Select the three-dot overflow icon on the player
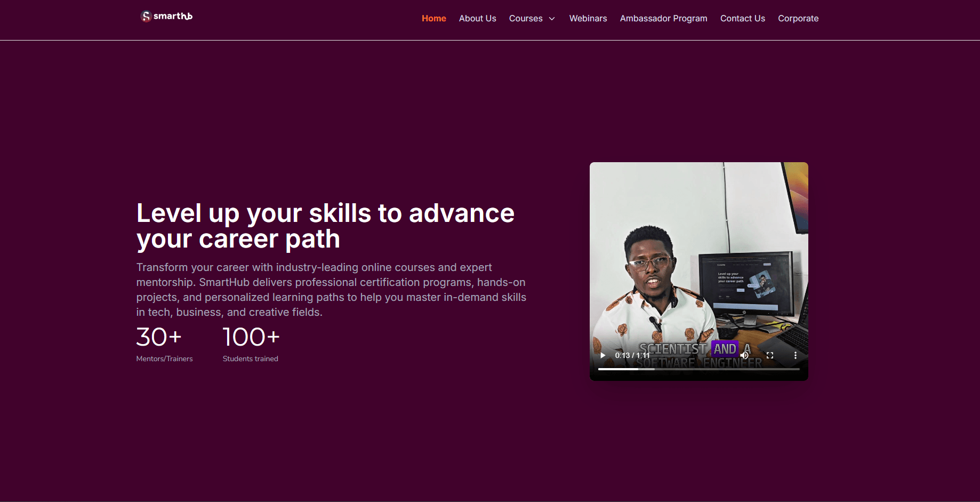 click(x=796, y=355)
